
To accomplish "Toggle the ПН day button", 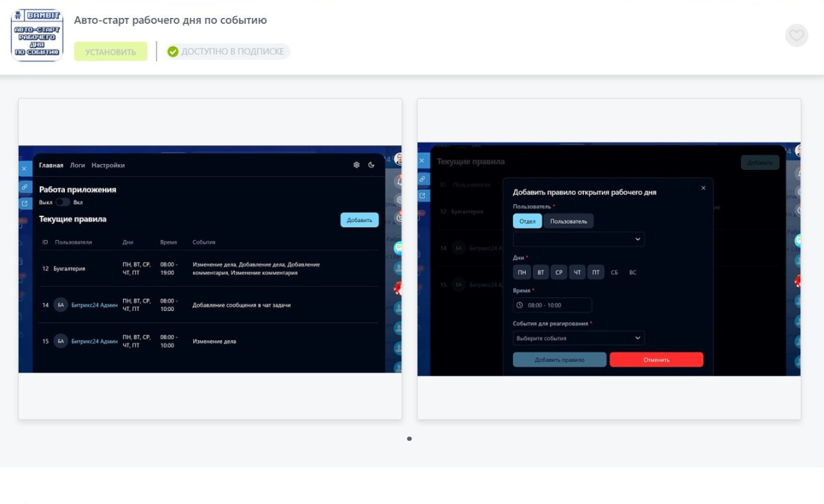I will [521, 272].
